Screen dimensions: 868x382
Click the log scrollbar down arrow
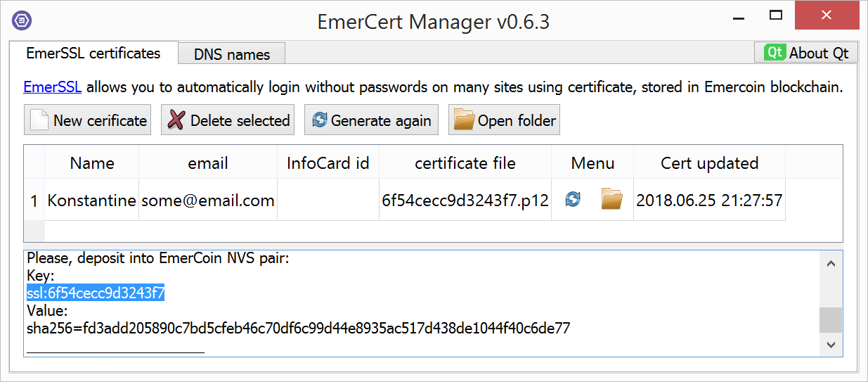tap(831, 345)
